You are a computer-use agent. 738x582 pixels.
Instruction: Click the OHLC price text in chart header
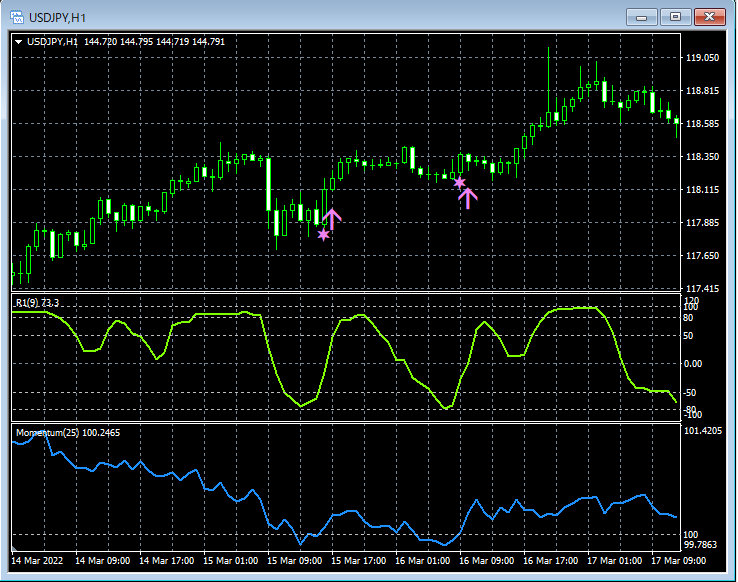click(155, 42)
